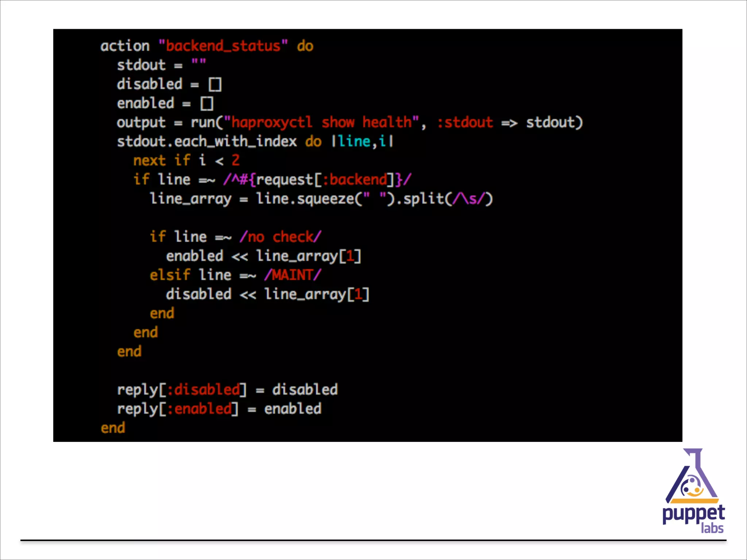Viewport: 747px width, 560px height.
Task: Click the horizontal rule at slide bottom
Action: (x=373, y=540)
